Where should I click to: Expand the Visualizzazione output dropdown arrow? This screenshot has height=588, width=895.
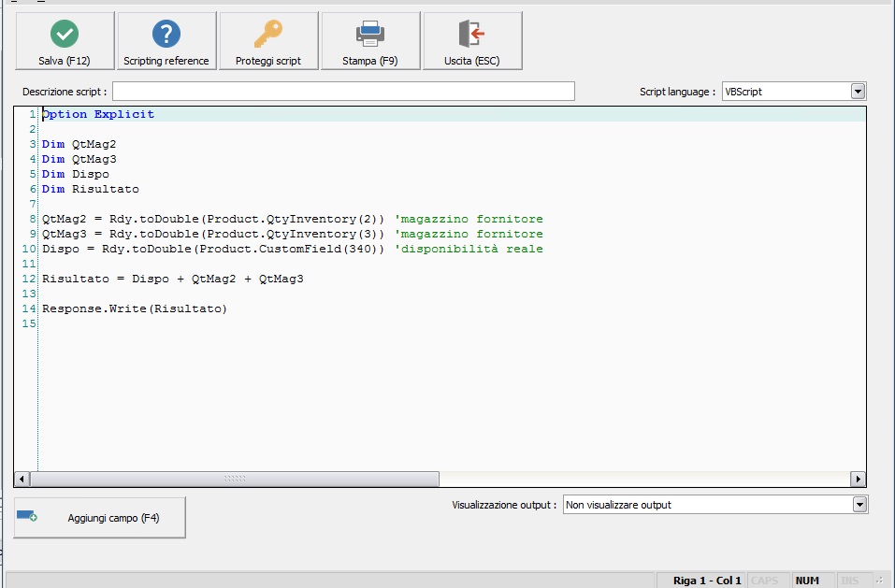point(859,504)
